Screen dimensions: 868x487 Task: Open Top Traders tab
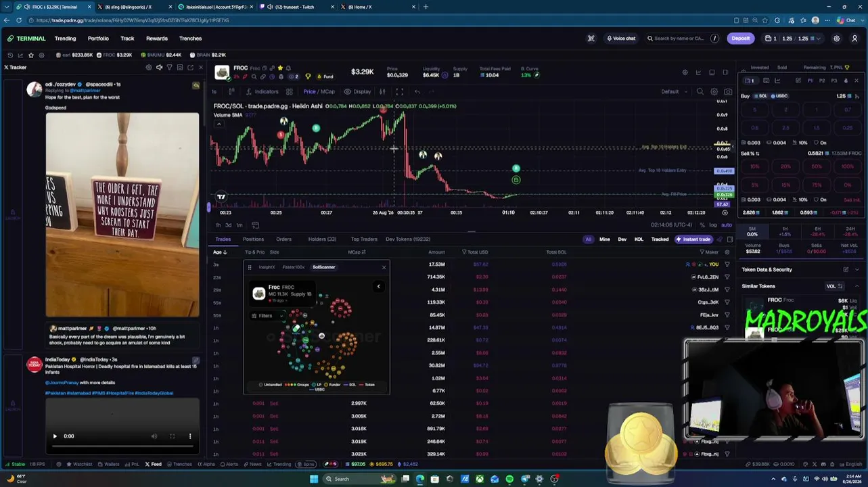point(364,239)
